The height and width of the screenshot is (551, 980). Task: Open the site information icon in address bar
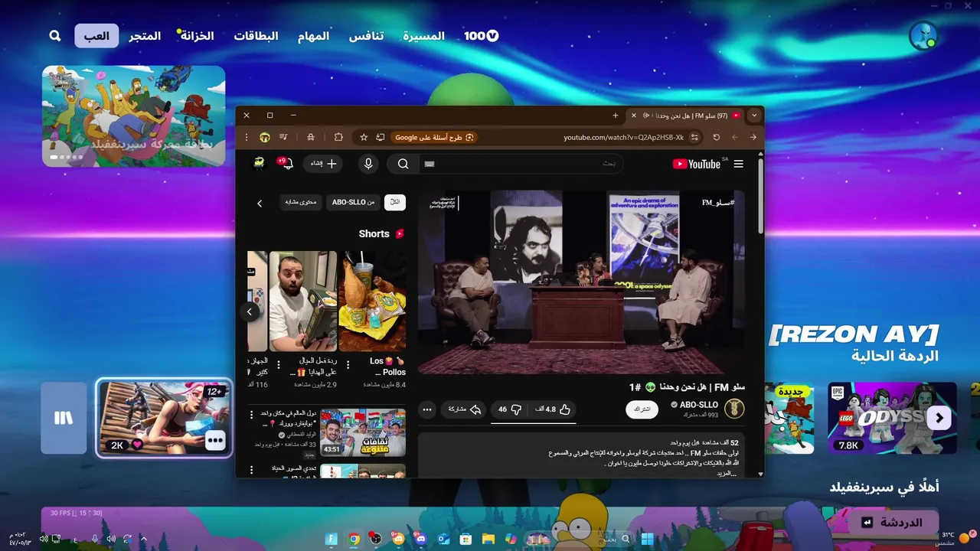pos(694,137)
